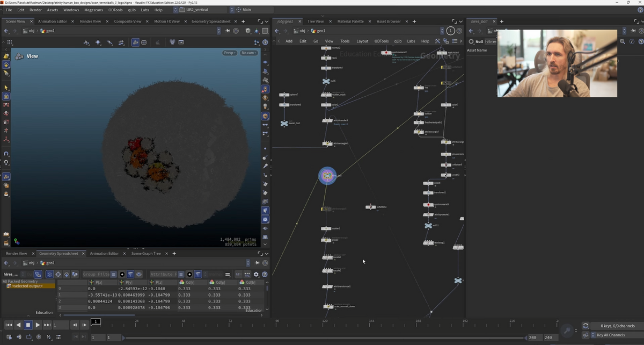This screenshot has height=345, width=644.
Task: Switch to the Material Palette tab
Action: click(x=350, y=21)
